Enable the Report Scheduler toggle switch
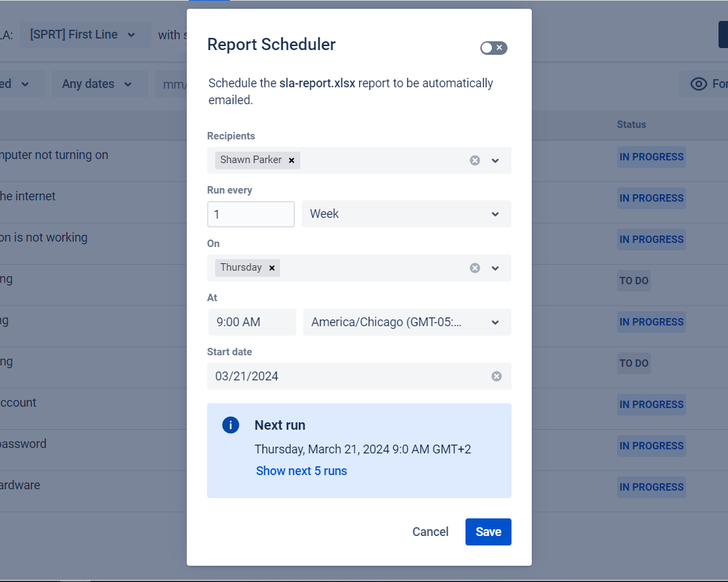This screenshot has height=582, width=728. tap(493, 47)
